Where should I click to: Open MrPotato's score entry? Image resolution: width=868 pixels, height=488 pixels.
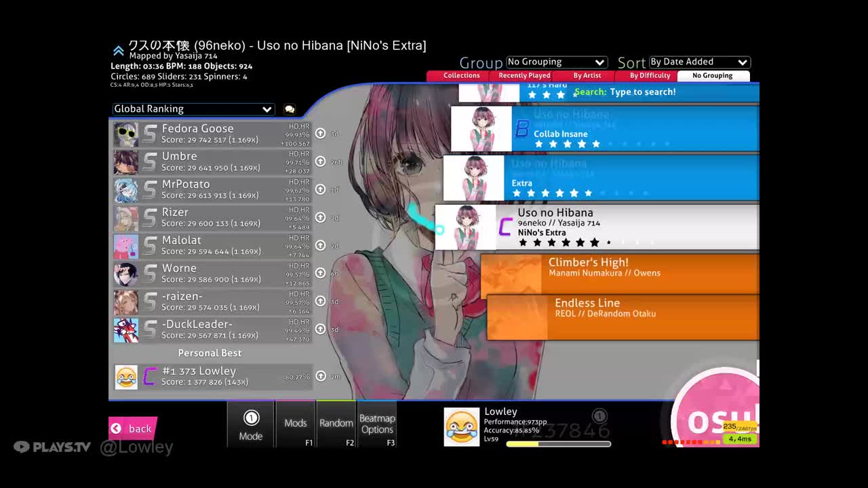(x=211, y=190)
